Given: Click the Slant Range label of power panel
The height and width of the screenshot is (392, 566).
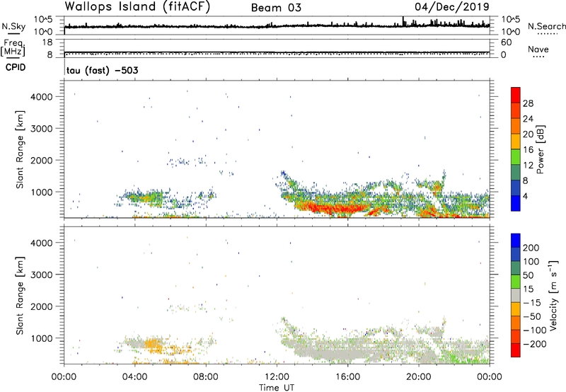Looking at the screenshot, I should [x=20, y=149].
